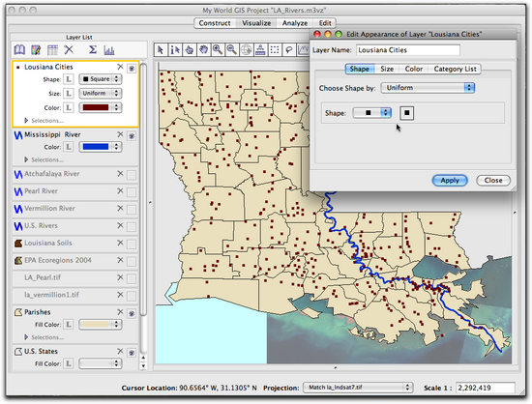The image size is (532, 404).
Task: Open the layer table icon
Action: 52,50
